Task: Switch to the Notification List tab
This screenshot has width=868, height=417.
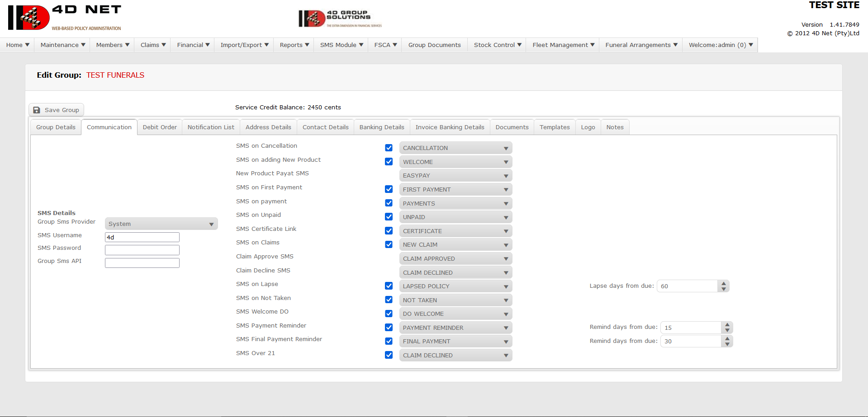Action: (211, 127)
